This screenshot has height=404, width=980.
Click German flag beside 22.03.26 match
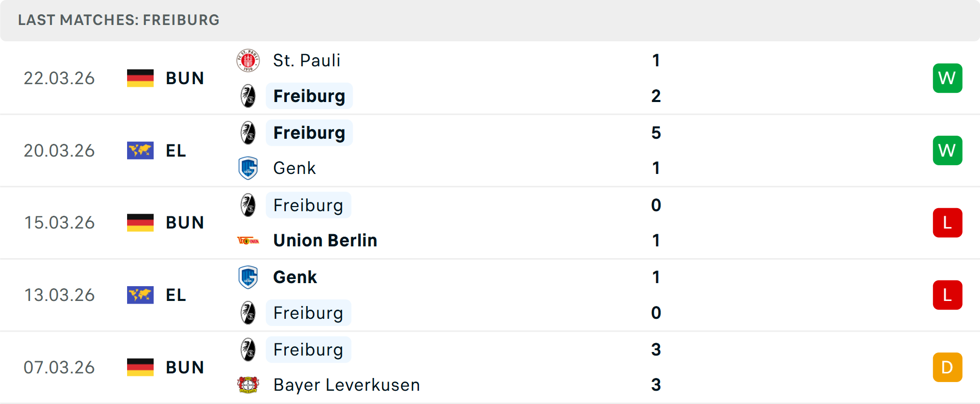(x=140, y=78)
